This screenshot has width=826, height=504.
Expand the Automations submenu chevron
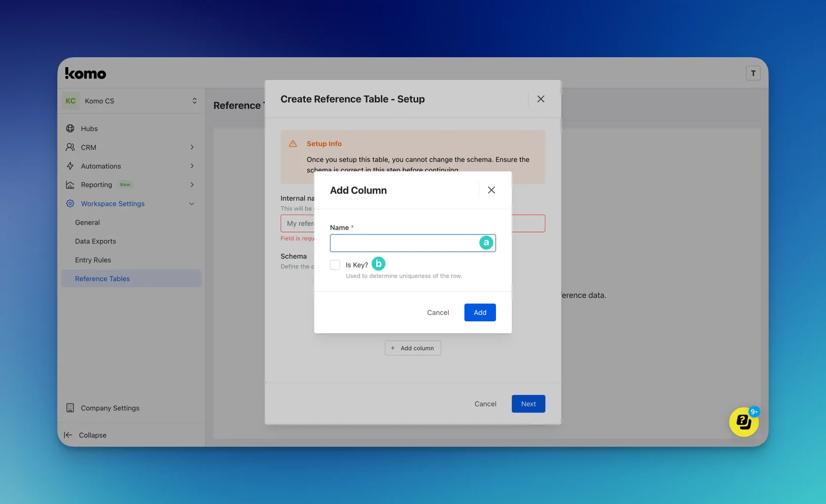coord(192,166)
